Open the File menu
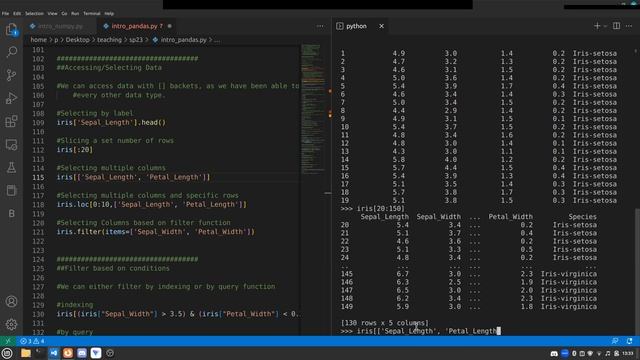 point(5,13)
